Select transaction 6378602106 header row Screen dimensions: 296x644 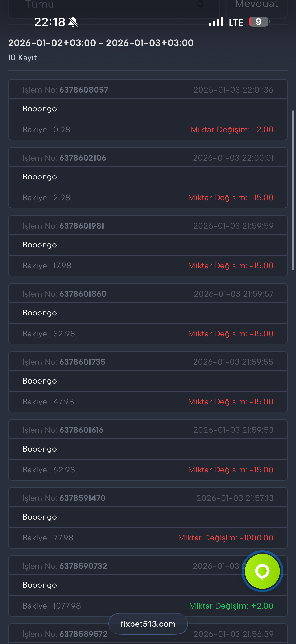[x=148, y=157]
